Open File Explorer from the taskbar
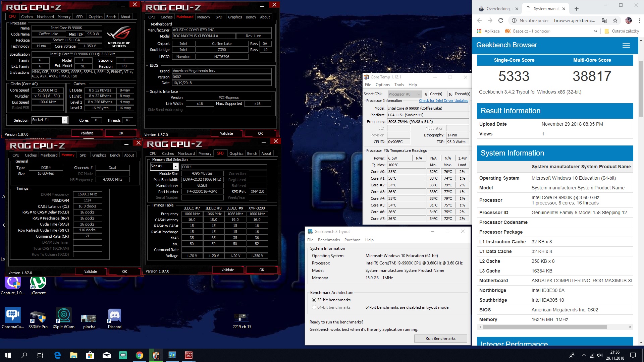644x362 pixels. point(73,355)
